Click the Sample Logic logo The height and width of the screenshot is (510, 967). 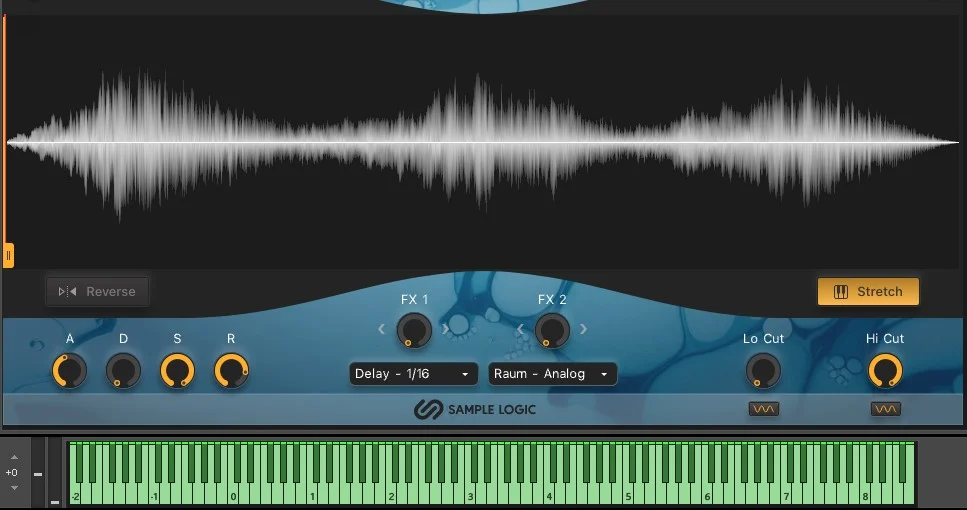pos(475,409)
